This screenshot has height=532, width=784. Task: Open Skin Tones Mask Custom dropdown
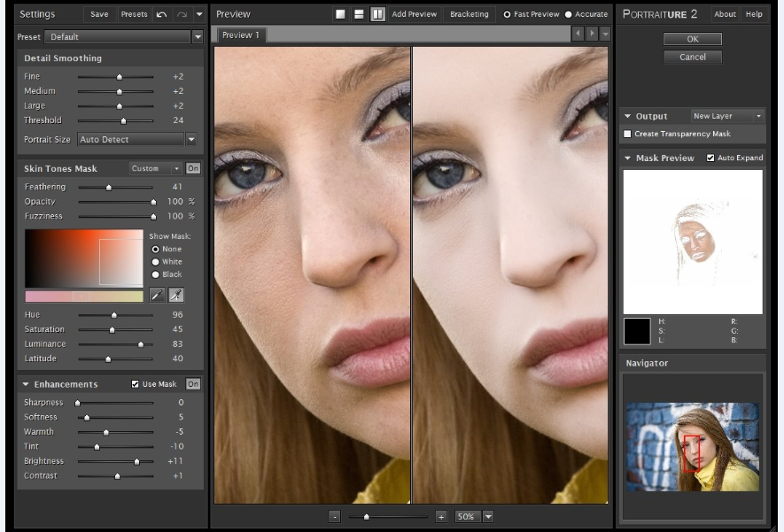(155, 168)
